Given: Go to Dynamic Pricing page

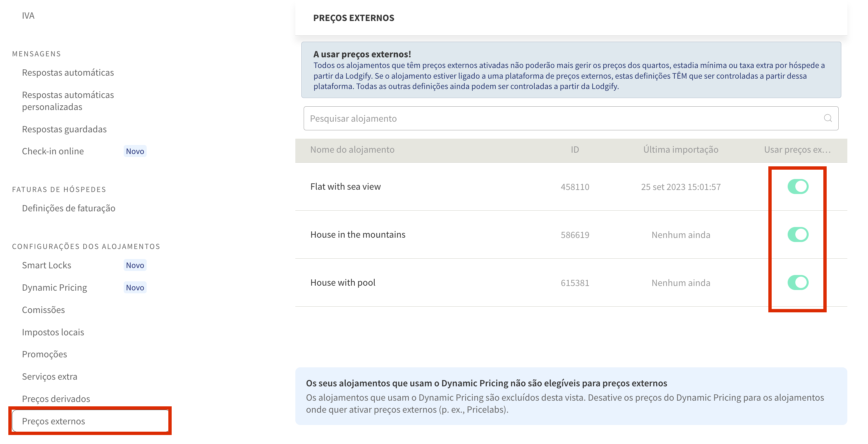Looking at the screenshot, I should (55, 287).
